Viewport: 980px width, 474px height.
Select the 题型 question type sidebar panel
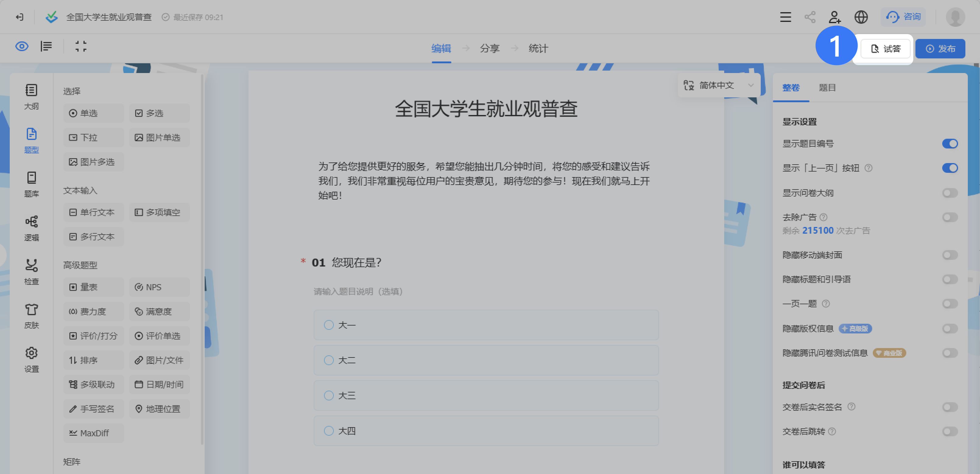[31, 140]
